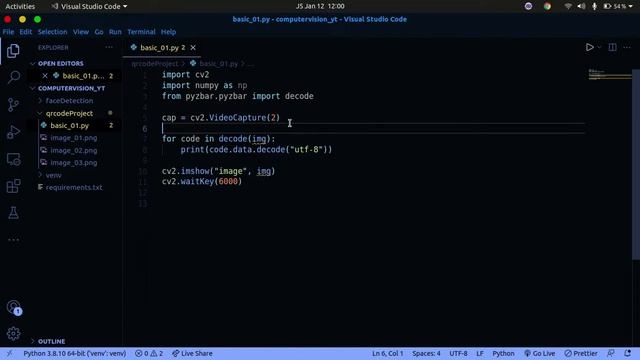Viewport: 640px width, 360px height.
Task: Open Remote Explorer icon
Action: click(x=13, y=159)
